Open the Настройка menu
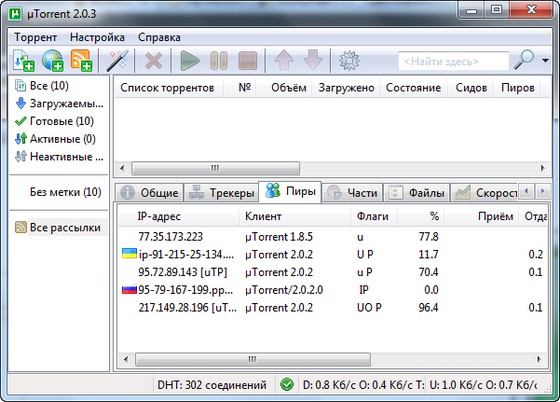Viewport: 560px width, 402px height. [x=97, y=37]
